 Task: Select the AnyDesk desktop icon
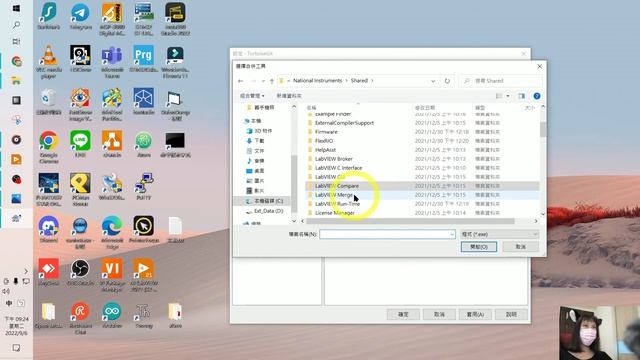point(49,272)
